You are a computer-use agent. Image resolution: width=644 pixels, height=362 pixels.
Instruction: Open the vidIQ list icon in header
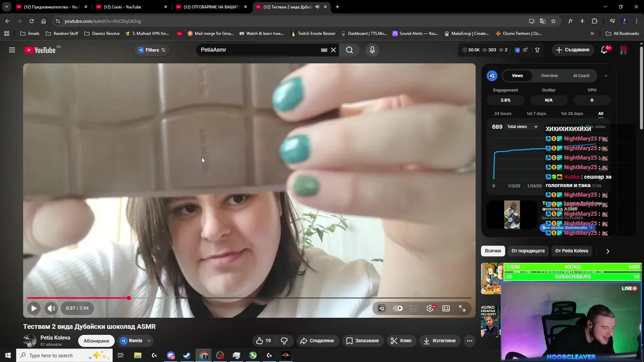click(x=526, y=50)
